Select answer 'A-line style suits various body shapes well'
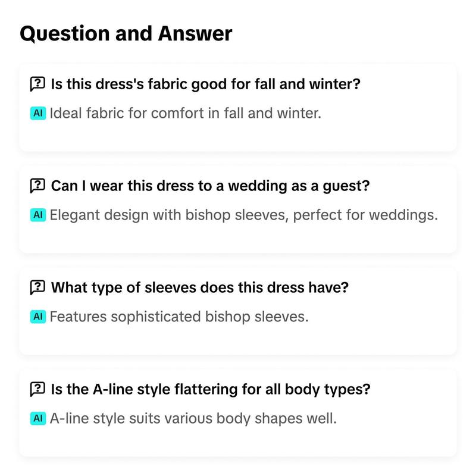The width and height of the screenshot is (476, 476). (193, 418)
